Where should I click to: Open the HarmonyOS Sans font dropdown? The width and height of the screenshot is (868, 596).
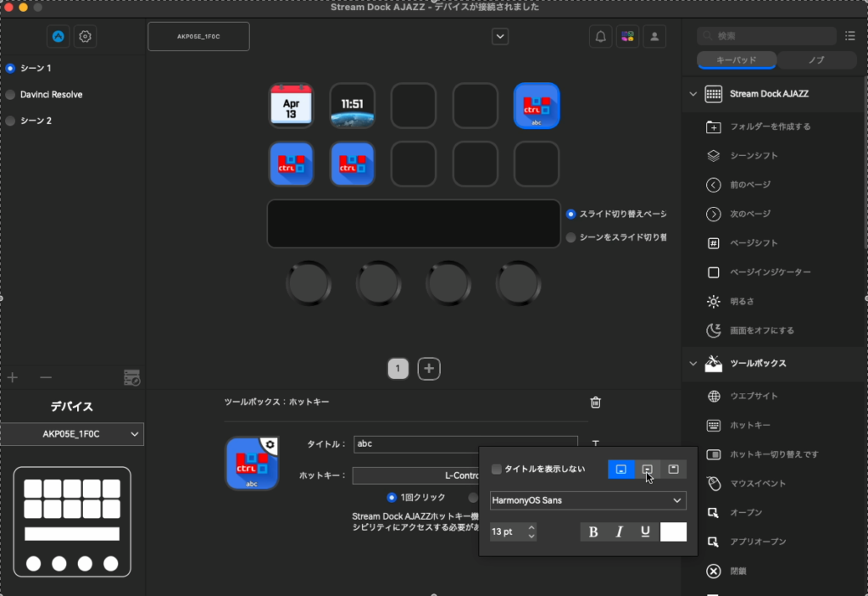[x=587, y=500]
